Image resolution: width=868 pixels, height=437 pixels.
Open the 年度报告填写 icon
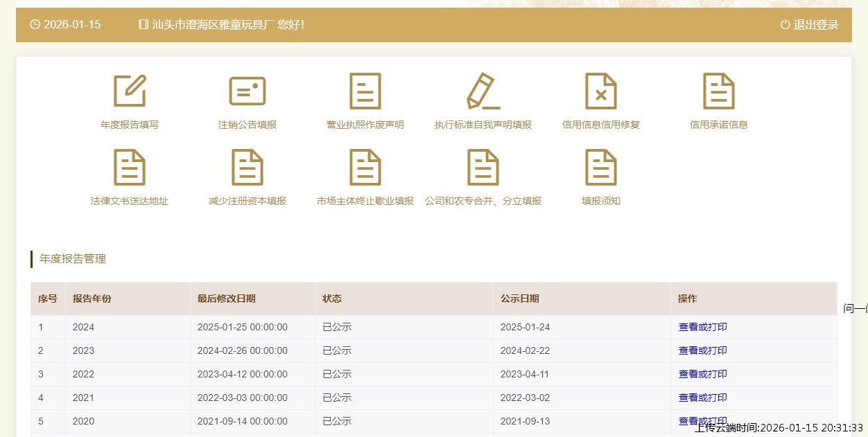130,91
